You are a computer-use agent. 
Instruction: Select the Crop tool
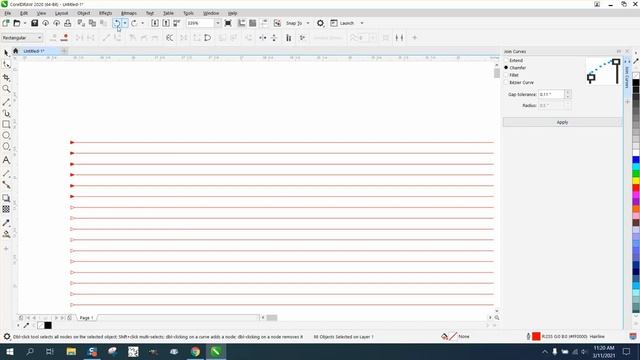[x=6, y=78]
